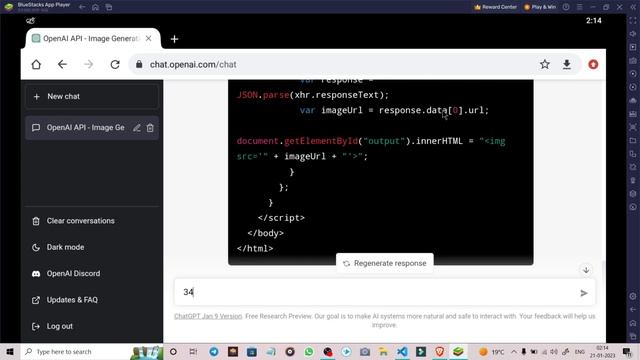The width and height of the screenshot is (640, 360).
Task: Click Regenerate response button
Action: [384, 263]
